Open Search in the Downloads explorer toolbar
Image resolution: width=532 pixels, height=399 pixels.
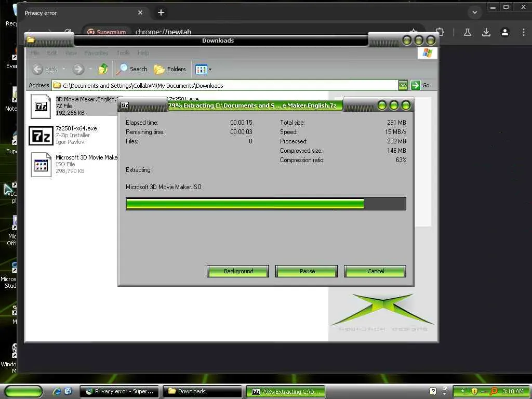point(131,69)
